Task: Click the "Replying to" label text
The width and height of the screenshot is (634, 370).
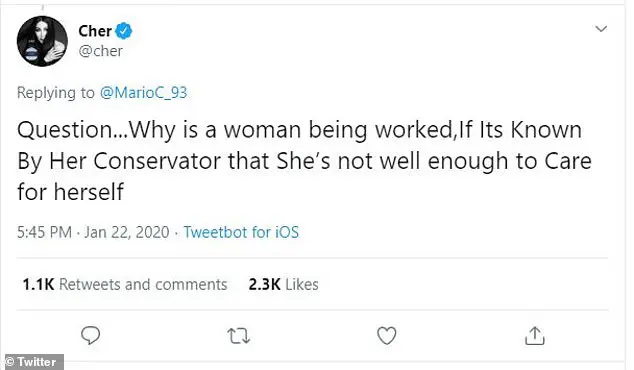Action: pyautogui.click(x=56, y=93)
